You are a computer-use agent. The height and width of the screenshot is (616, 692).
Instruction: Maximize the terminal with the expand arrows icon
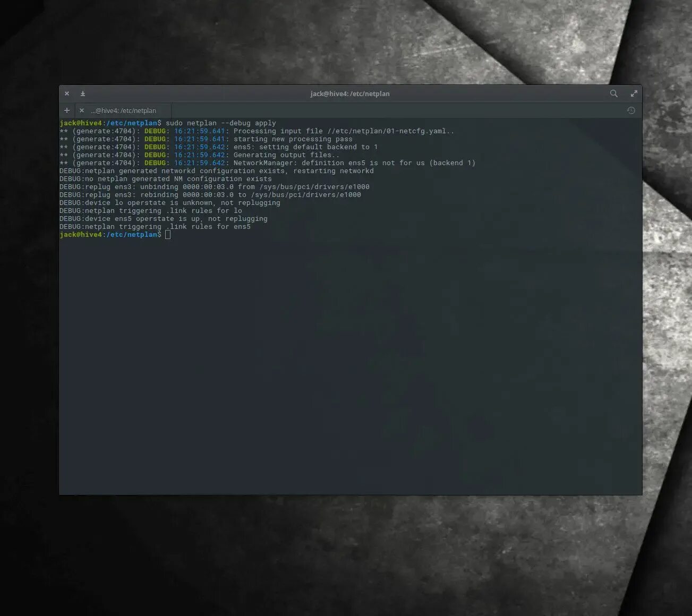[x=634, y=93]
